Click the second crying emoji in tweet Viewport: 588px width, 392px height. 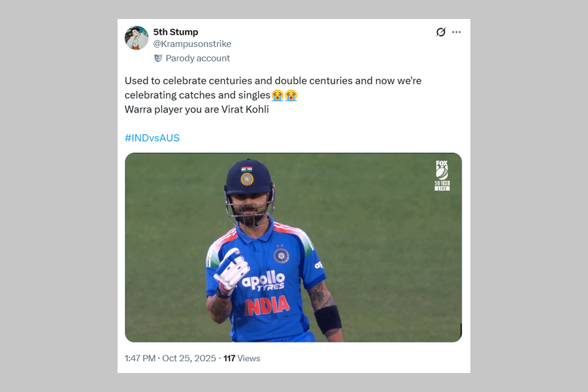[x=291, y=95]
